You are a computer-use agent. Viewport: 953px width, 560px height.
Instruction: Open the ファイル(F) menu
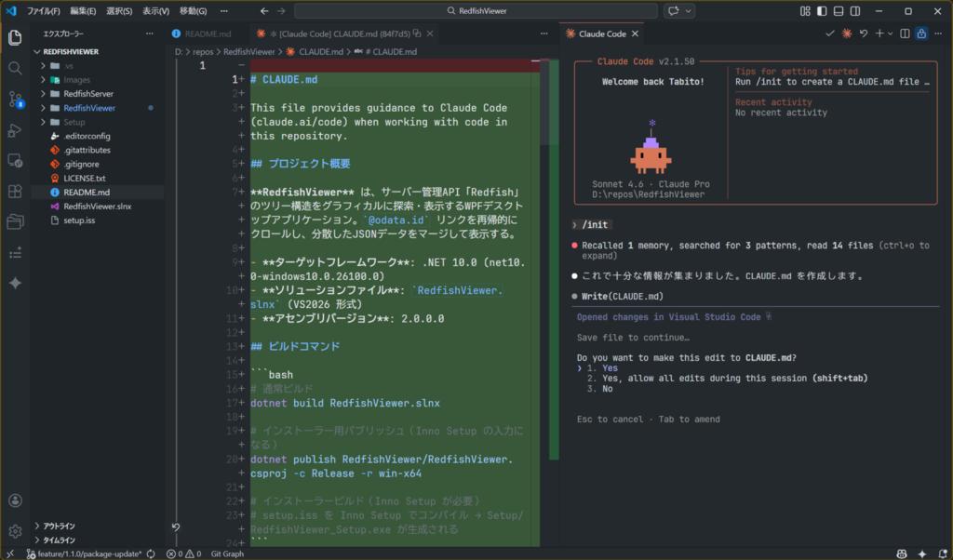(x=43, y=11)
